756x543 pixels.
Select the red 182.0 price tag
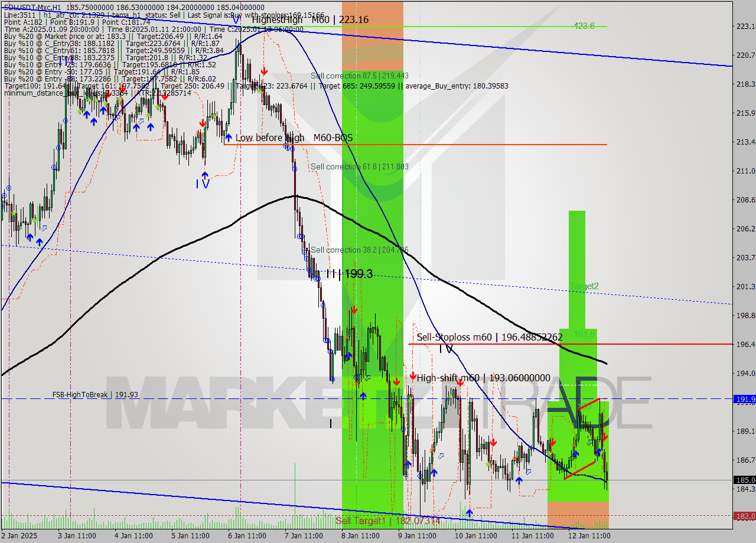point(745,516)
